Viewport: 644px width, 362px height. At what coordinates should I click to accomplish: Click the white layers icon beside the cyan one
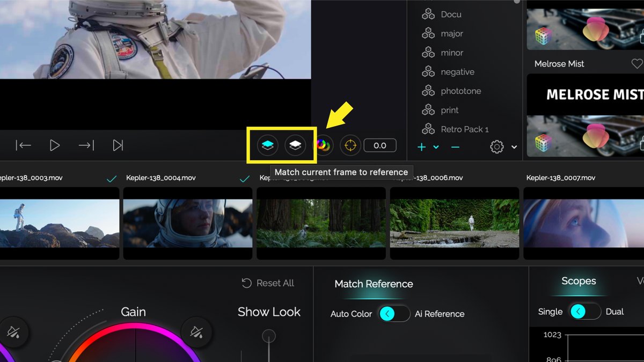295,145
